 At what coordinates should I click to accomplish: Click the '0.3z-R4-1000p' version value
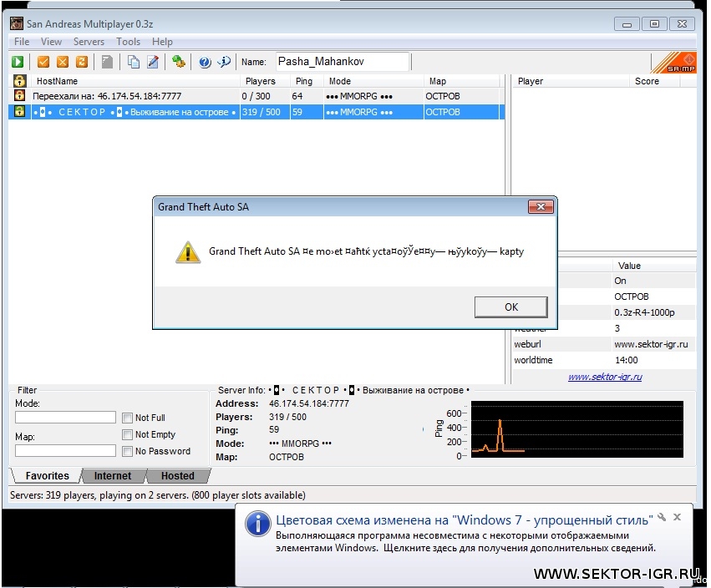644,312
